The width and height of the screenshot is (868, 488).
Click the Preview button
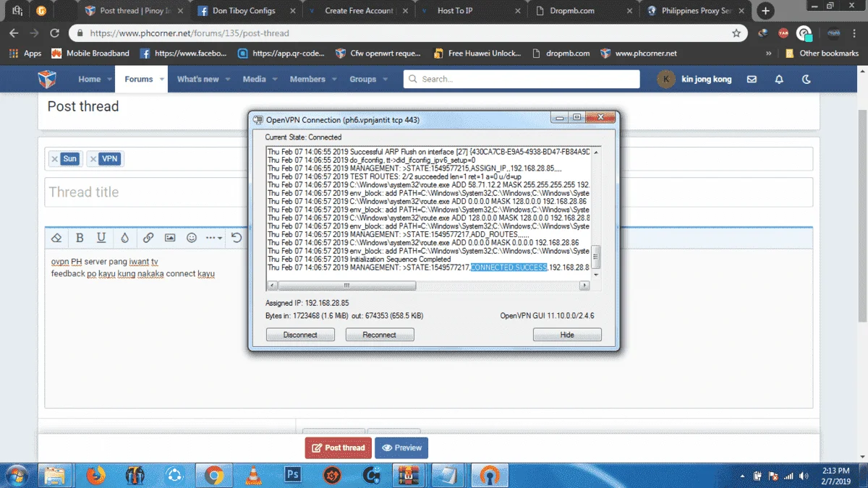click(x=401, y=448)
